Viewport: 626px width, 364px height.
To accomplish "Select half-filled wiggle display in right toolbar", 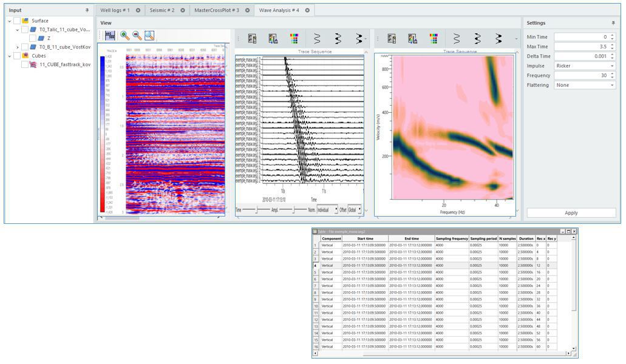I will (477, 39).
